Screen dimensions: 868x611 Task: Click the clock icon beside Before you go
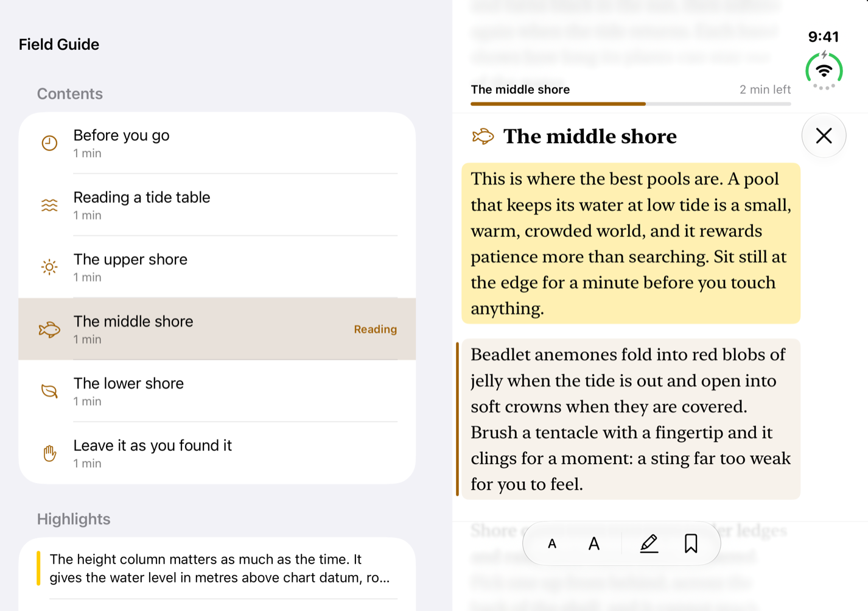tap(49, 143)
